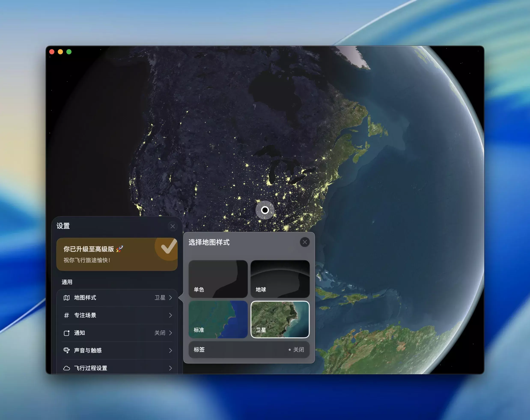Click the hashtag icon for 专注场景
Viewport: 530px width, 420px height.
click(x=67, y=315)
